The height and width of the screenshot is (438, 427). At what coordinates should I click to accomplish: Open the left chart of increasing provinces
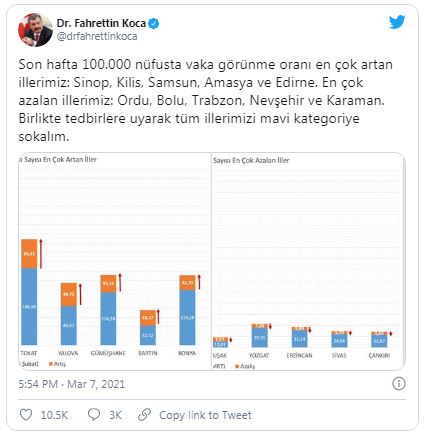[114, 261]
